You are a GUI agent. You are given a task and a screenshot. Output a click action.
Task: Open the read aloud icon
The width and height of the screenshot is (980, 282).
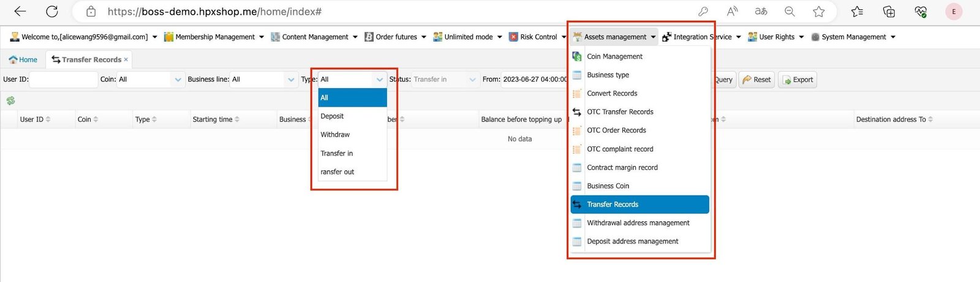732,12
